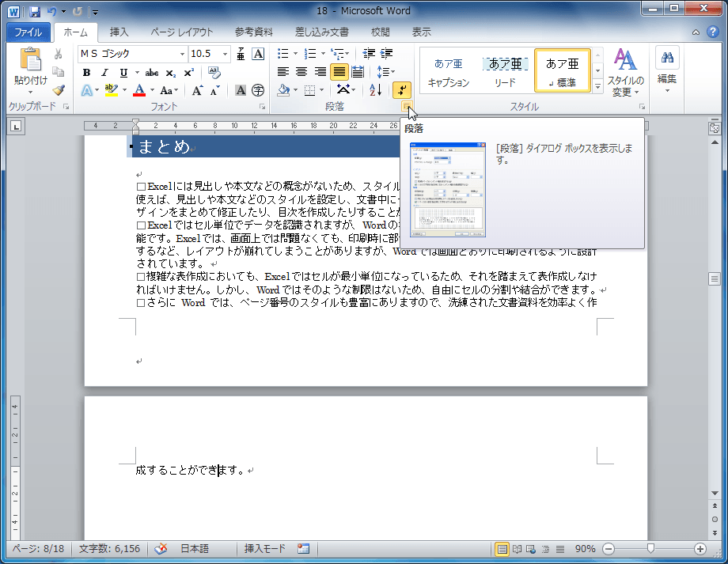
Task: Switch to the 挿入 tab
Action: pyautogui.click(x=119, y=32)
